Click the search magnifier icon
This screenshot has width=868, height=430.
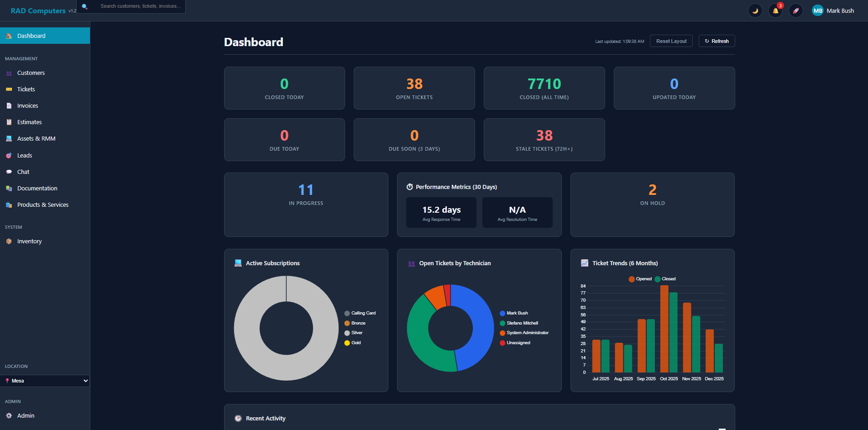click(84, 6)
